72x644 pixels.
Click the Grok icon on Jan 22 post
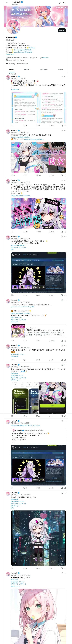tap(62, 300)
